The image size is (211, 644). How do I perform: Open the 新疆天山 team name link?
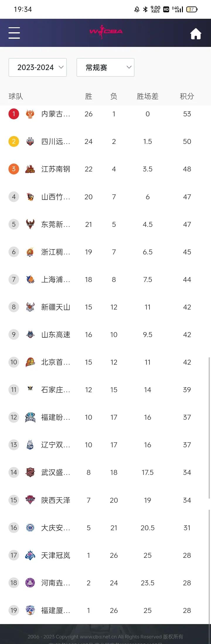point(56,307)
